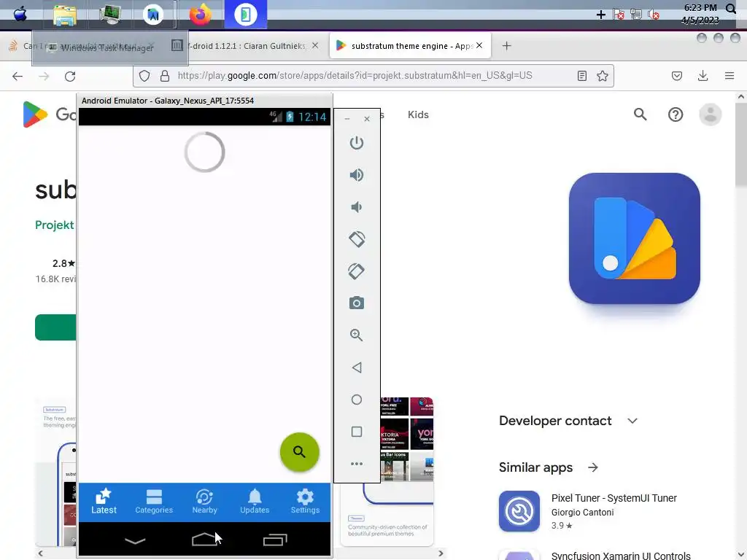Open the Categories tab in F-Droid
The image size is (747, 560).
154,502
